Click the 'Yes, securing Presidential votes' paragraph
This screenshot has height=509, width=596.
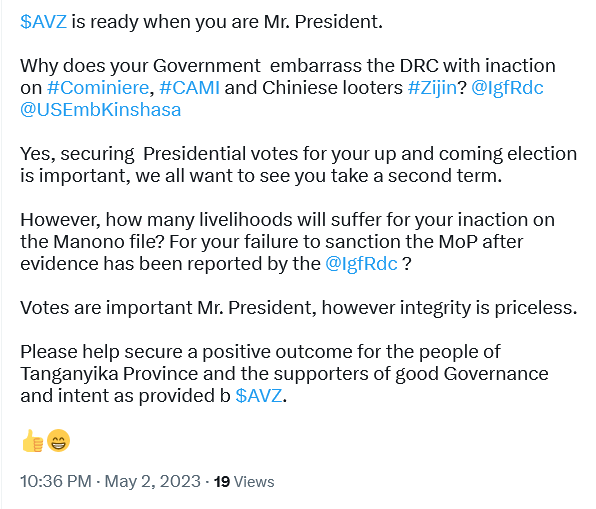pyautogui.click(x=299, y=165)
